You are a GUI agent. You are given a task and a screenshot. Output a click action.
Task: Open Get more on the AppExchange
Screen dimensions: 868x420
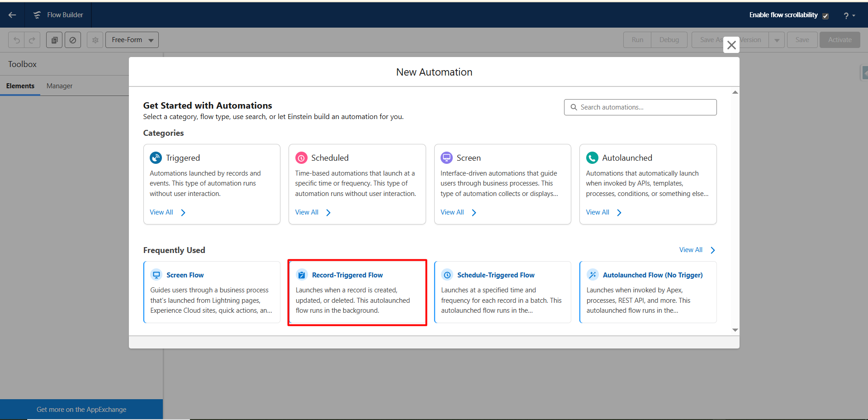81,410
